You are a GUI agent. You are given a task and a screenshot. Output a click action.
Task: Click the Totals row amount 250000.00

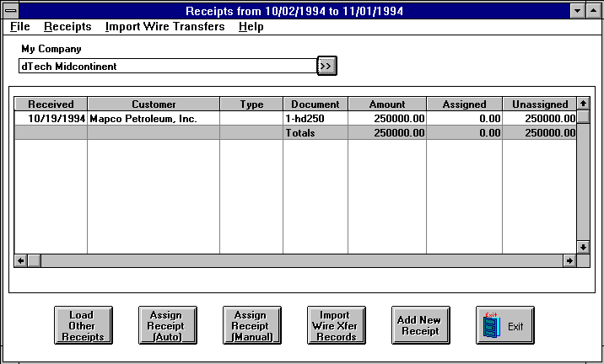click(x=387, y=133)
